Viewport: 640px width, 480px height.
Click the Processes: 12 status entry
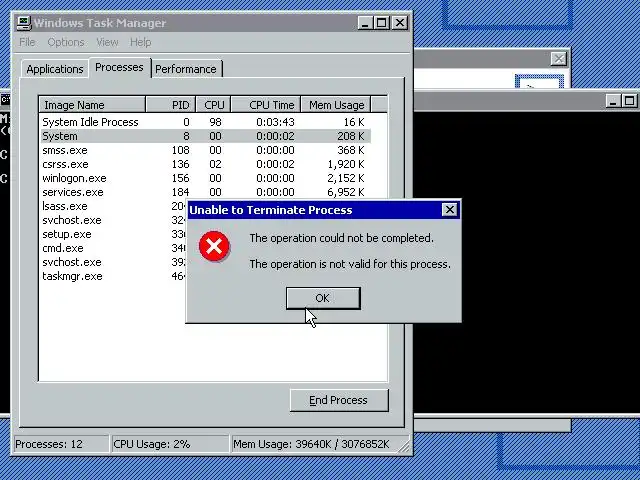(61, 444)
